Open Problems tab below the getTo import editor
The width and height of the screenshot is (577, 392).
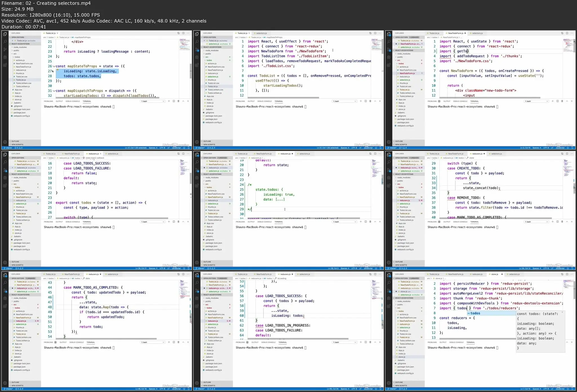[432, 101]
